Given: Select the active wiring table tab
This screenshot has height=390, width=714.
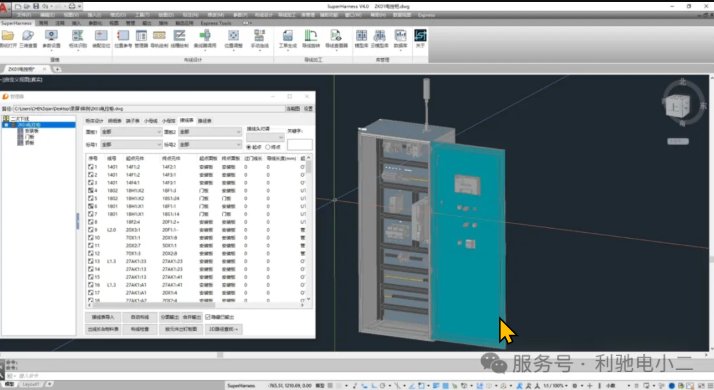Looking at the screenshot, I should coord(187,120).
